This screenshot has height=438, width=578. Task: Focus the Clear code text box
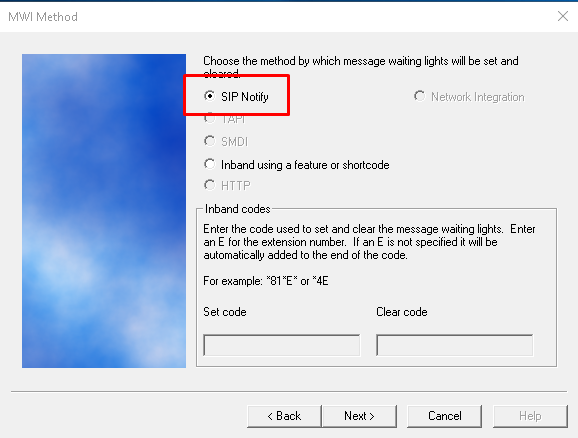pos(454,345)
